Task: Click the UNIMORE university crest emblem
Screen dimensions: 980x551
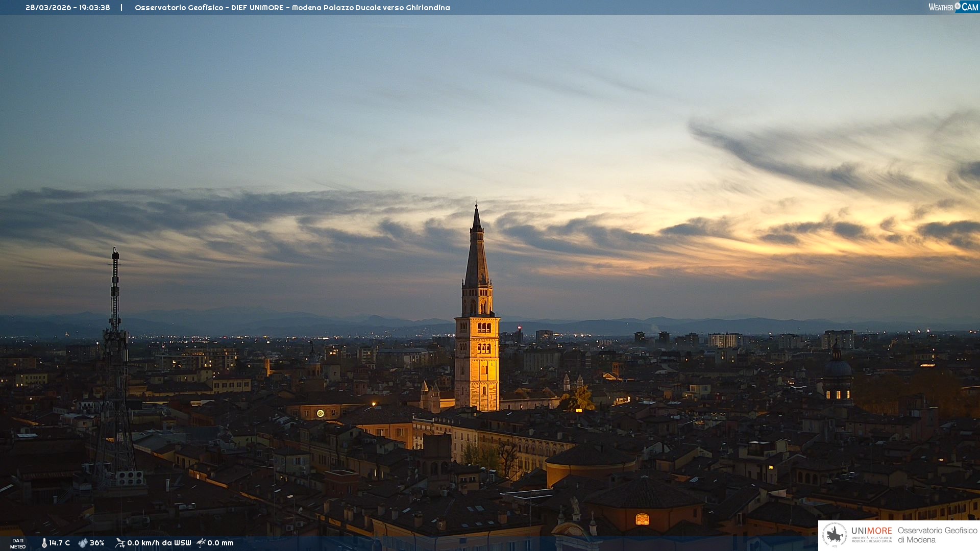Action: pos(835,535)
